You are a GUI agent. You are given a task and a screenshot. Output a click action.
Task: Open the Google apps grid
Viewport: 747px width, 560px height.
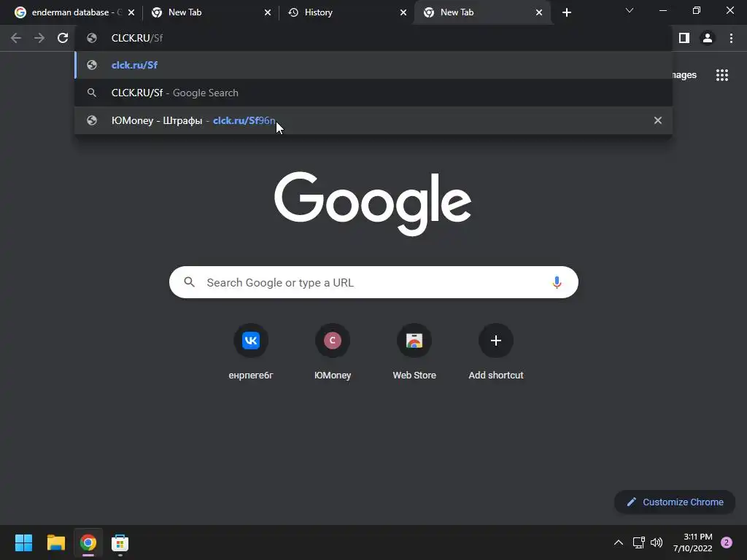pos(722,75)
